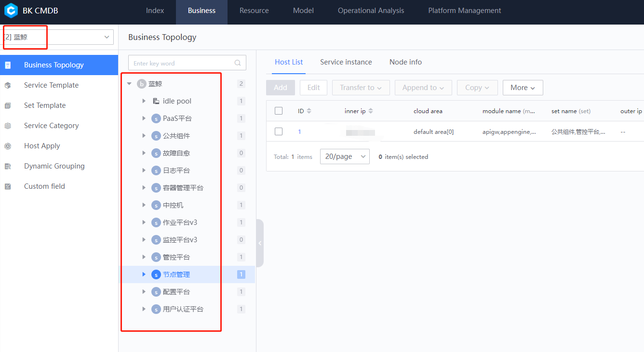Open the Model top navigation tab
The width and height of the screenshot is (644, 352).
coord(303,11)
